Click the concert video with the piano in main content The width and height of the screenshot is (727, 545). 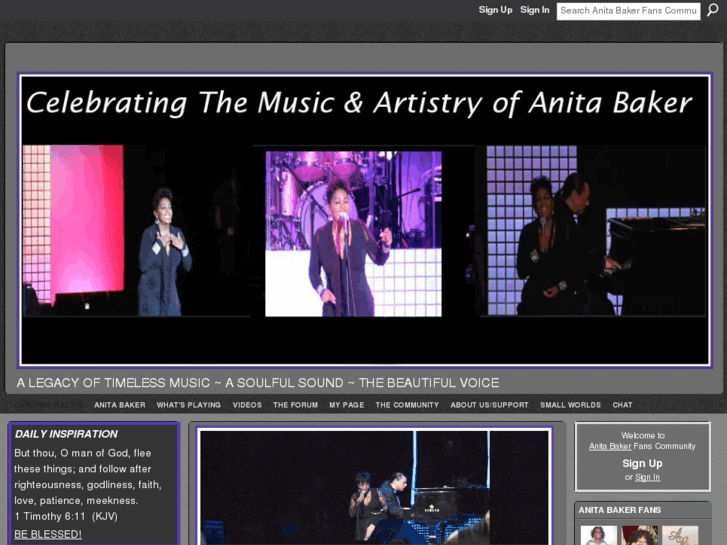tap(374, 487)
